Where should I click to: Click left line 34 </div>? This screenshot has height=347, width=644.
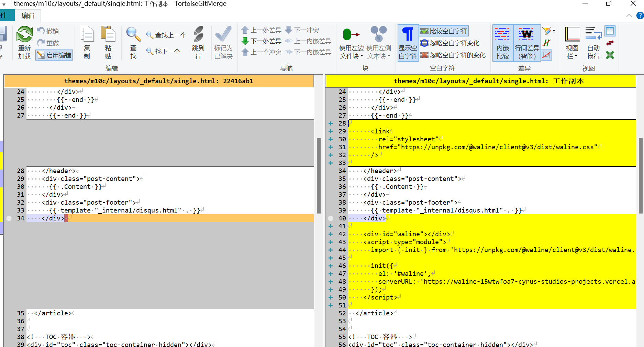tap(53, 218)
